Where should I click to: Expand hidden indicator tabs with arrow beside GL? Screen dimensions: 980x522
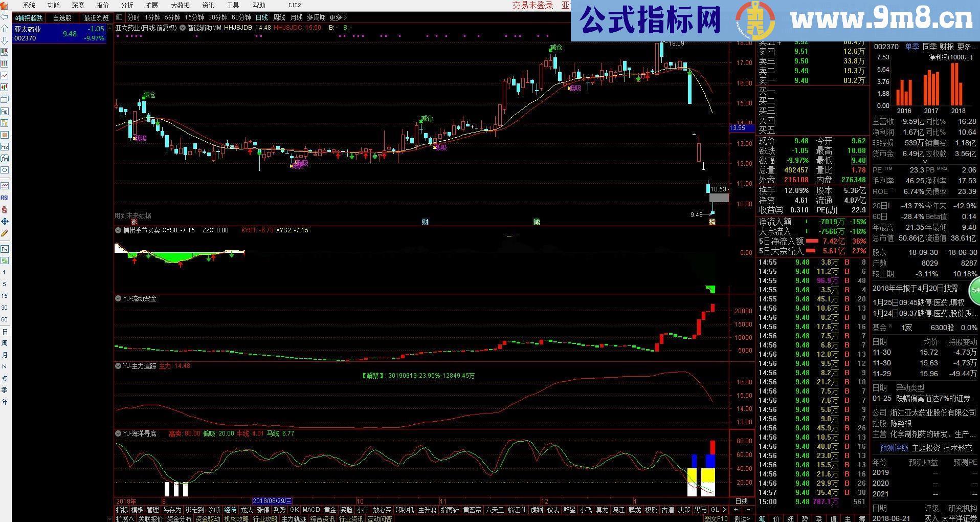click(724, 510)
